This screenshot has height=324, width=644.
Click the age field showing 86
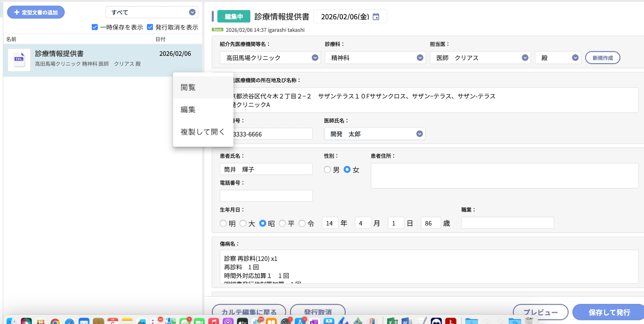(x=431, y=223)
